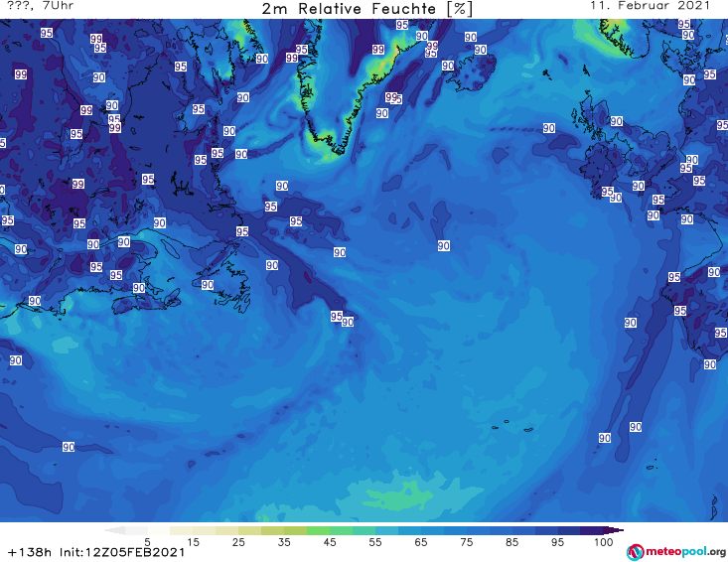Click the meteopool.org logo
Viewport: 728px width, 562px height.
(x=676, y=552)
